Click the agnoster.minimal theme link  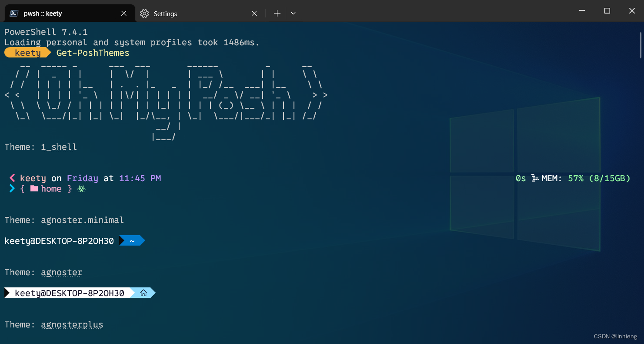point(82,220)
